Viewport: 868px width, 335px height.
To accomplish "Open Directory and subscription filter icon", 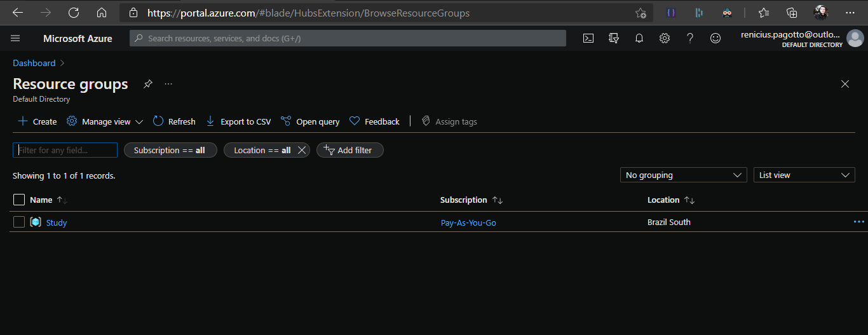I will pyautogui.click(x=614, y=38).
